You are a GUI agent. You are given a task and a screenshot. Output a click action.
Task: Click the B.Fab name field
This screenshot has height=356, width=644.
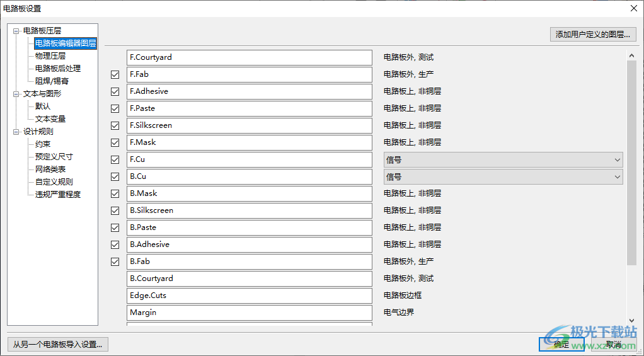250,262
